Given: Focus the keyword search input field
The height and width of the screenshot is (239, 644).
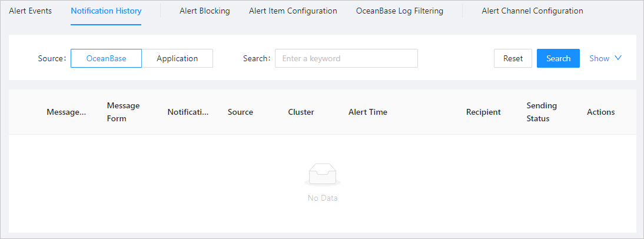Looking at the screenshot, I should [346, 58].
